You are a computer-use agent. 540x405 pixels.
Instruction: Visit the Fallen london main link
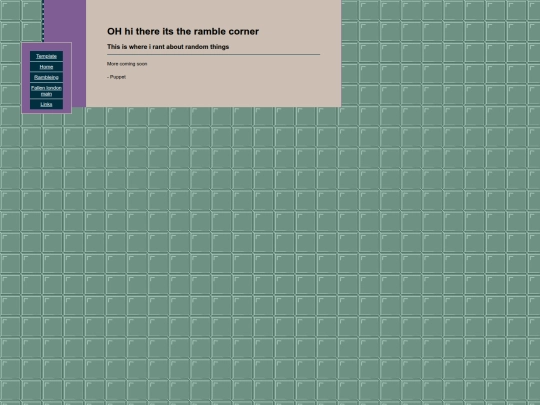pos(46,91)
